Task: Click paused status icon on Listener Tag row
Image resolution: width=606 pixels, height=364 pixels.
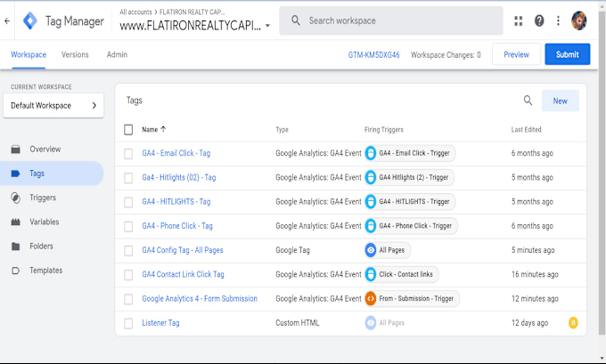Action: 573,323
